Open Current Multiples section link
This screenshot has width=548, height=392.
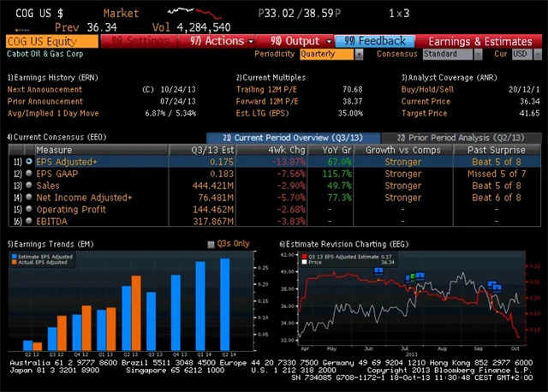coord(271,78)
